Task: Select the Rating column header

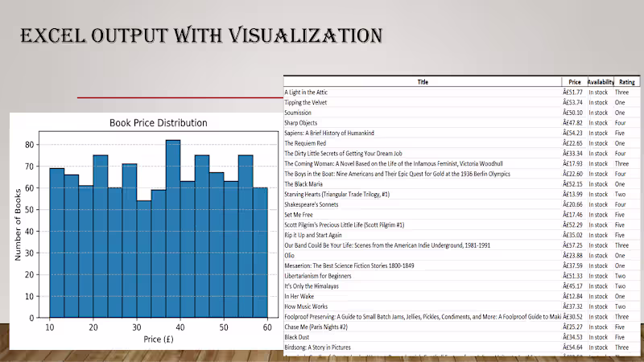Action: click(627, 82)
